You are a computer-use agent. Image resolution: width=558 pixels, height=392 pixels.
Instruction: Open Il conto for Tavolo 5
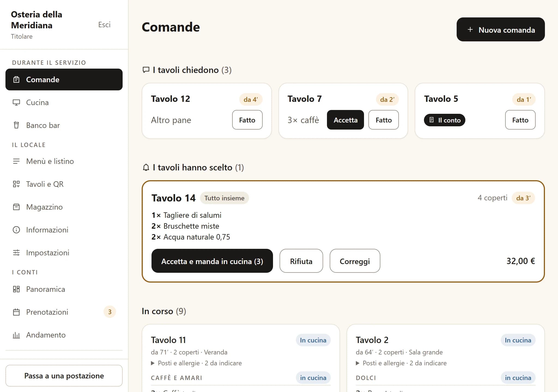click(444, 120)
